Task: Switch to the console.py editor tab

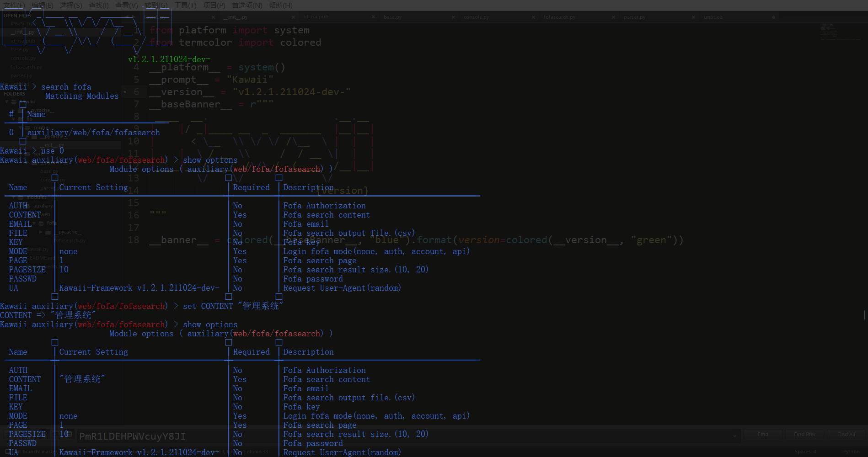Action: 498,17
